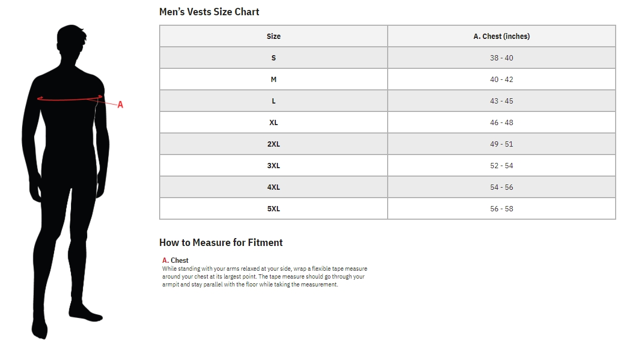Viewport: 644px width, 349px height.
Task: Click the "Men's Vests Size Chart" heading
Action: click(209, 12)
